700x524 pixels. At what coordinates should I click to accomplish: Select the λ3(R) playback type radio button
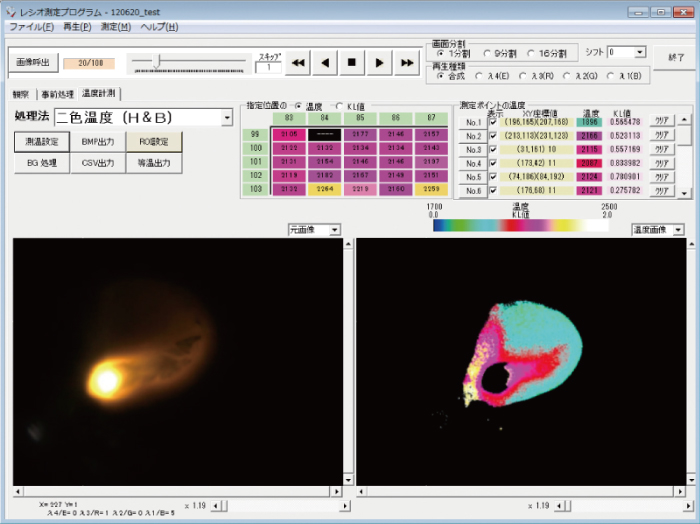pos(523,76)
